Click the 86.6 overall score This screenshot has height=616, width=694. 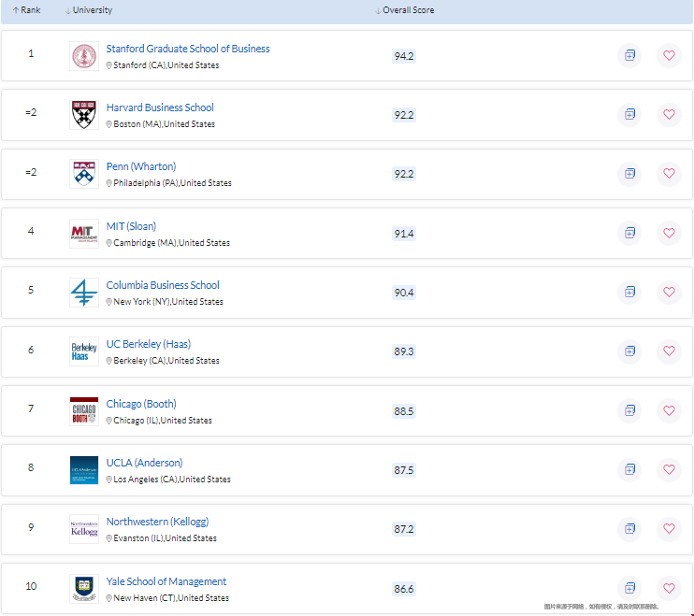(x=404, y=589)
